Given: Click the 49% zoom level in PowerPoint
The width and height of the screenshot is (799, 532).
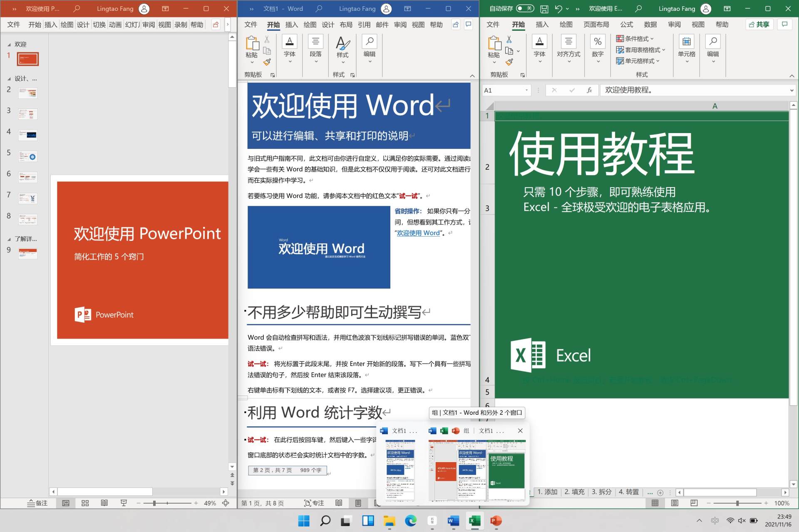Looking at the screenshot, I should pyautogui.click(x=210, y=503).
